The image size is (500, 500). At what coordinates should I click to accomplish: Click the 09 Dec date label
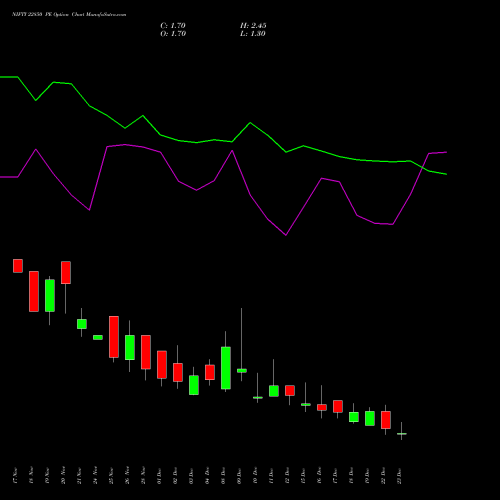(239, 476)
